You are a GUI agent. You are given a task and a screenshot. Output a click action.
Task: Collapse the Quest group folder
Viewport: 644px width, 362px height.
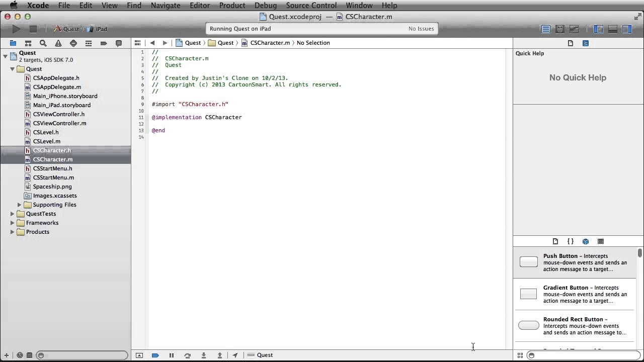[13, 69]
